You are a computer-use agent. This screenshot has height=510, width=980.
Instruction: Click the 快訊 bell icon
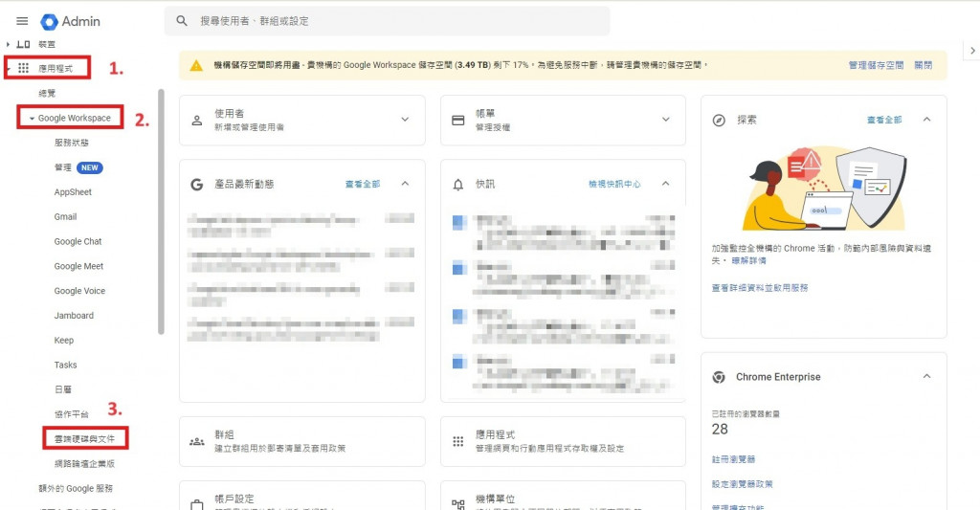(x=458, y=185)
